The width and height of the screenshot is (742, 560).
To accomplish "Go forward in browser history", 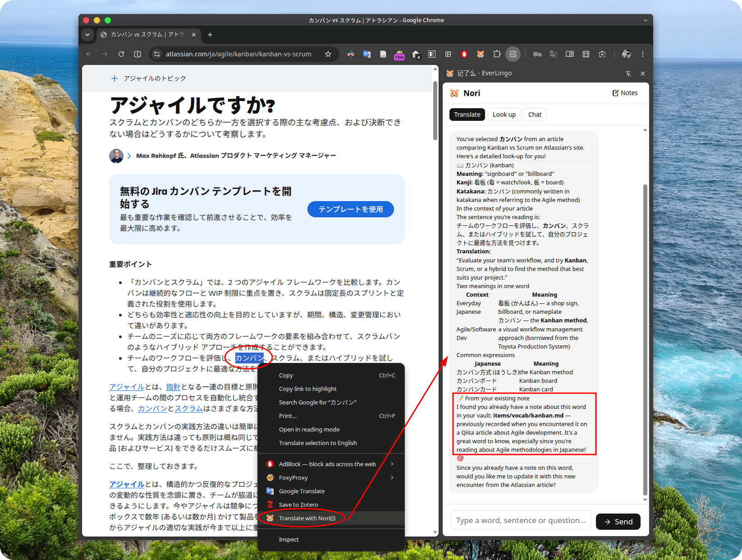I will tap(105, 54).
